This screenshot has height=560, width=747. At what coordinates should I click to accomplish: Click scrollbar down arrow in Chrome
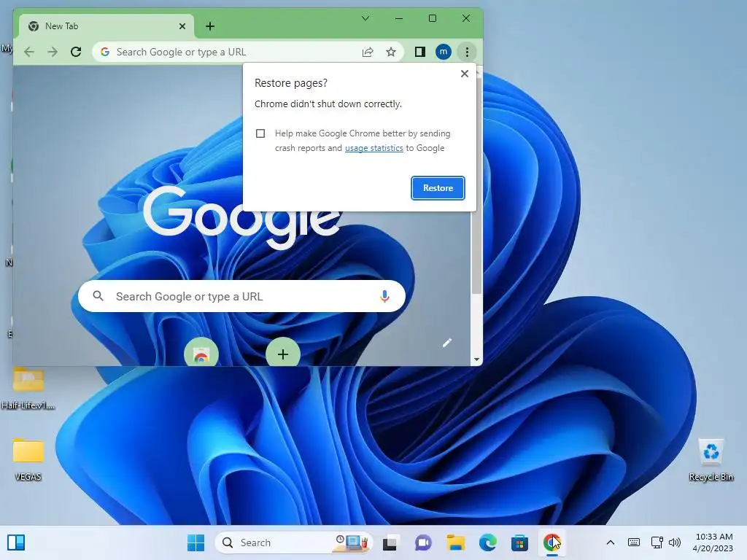coord(476,360)
